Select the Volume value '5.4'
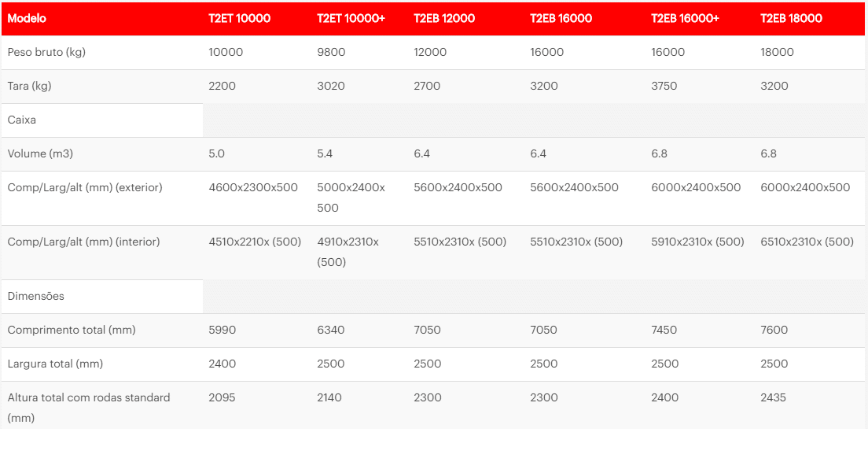The image size is (868, 458). pos(325,153)
